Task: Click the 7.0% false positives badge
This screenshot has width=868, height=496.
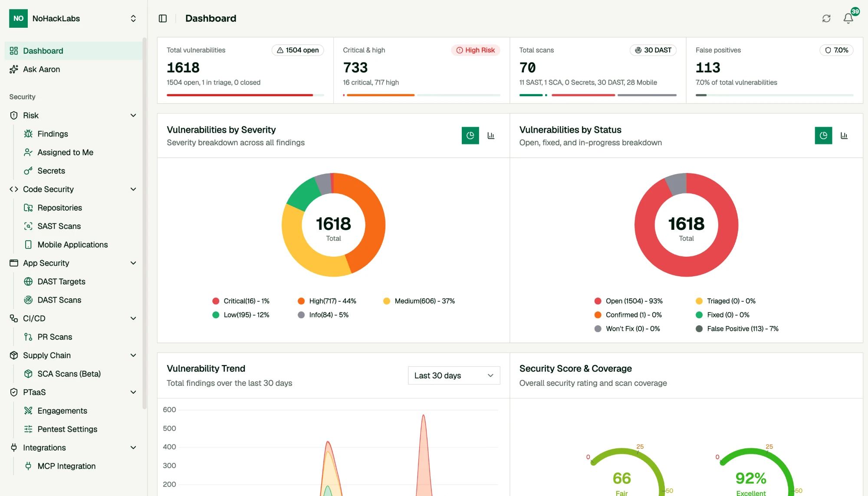Action: (x=836, y=50)
